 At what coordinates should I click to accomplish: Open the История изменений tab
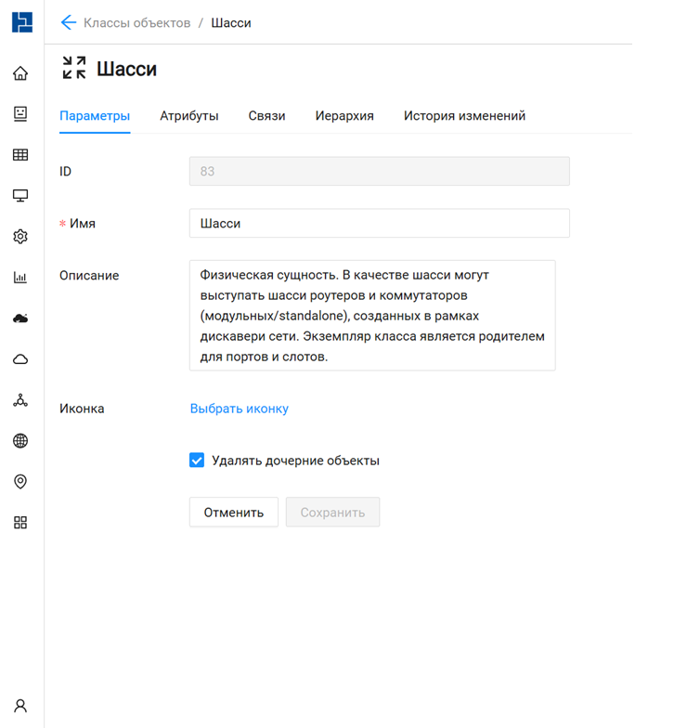(464, 116)
